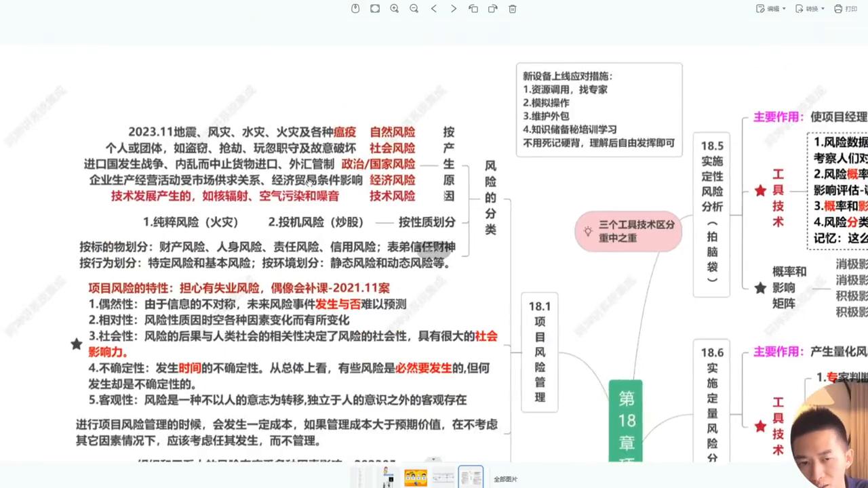Screen dimensions: 868x488
Task: Select the yellow cartoon thumbnail
Action: [x=416, y=476]
